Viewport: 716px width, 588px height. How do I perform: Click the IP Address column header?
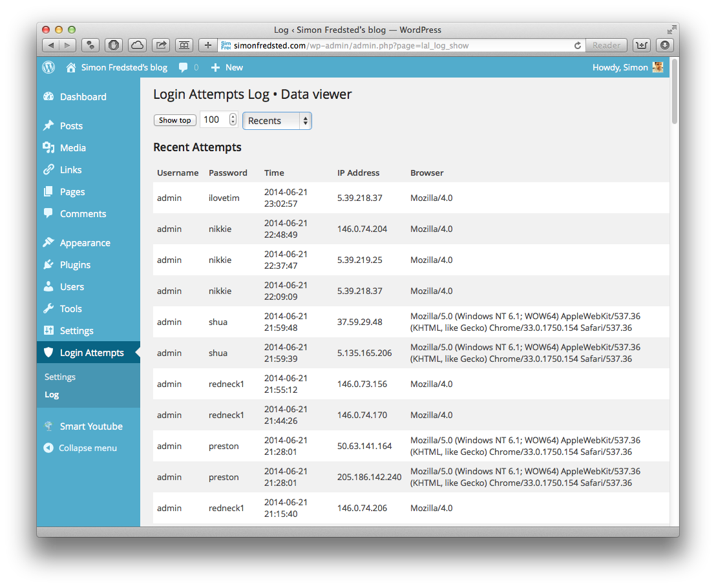(359, 173)
